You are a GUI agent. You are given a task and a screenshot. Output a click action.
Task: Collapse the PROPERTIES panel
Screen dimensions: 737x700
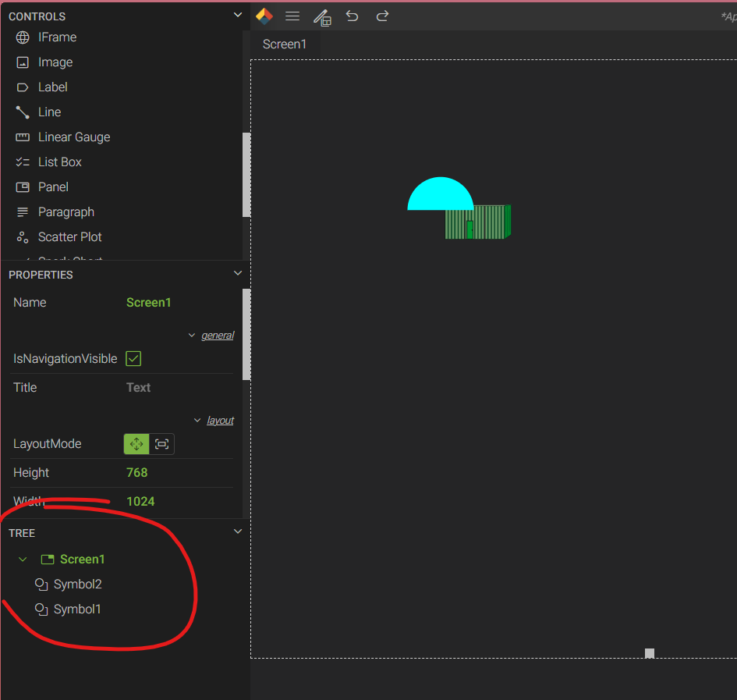coord(238,273)
